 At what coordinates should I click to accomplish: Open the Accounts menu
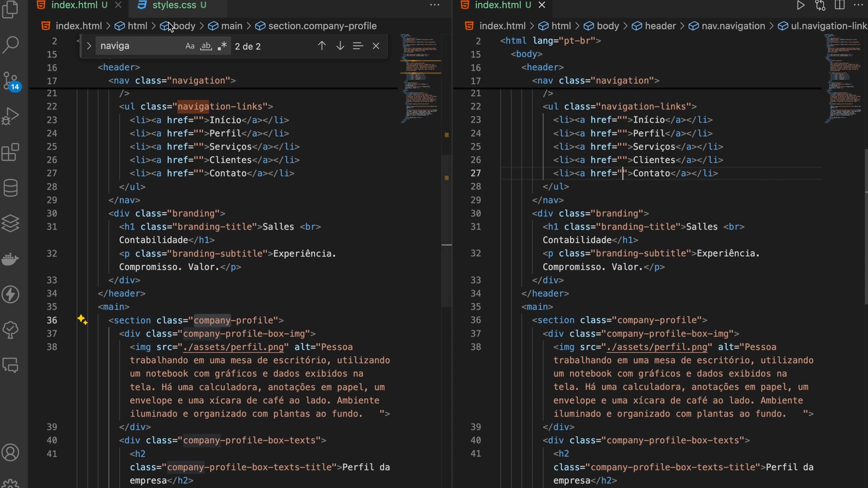click(11, 452)
